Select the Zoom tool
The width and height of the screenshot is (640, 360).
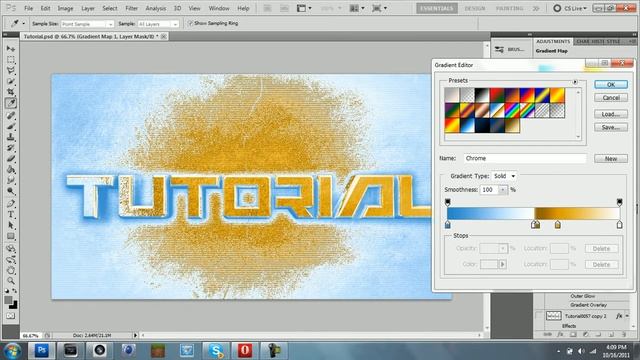[11, 281]
